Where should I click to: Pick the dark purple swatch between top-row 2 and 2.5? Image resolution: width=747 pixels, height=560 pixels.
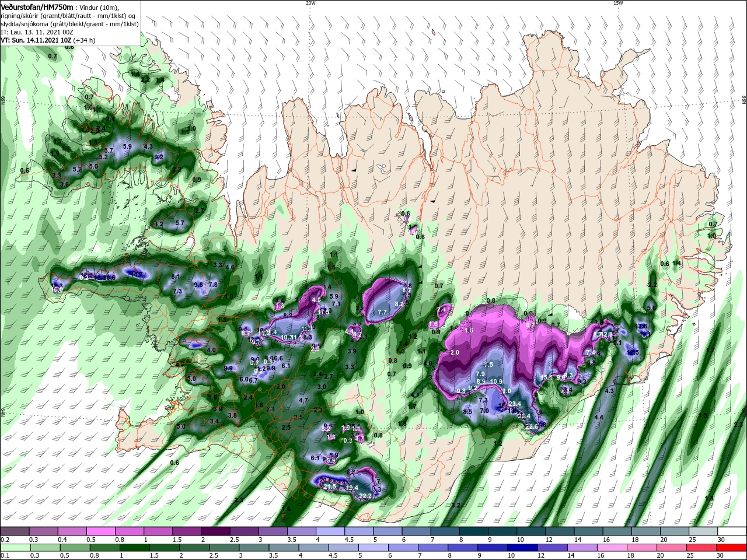(215, 531)
